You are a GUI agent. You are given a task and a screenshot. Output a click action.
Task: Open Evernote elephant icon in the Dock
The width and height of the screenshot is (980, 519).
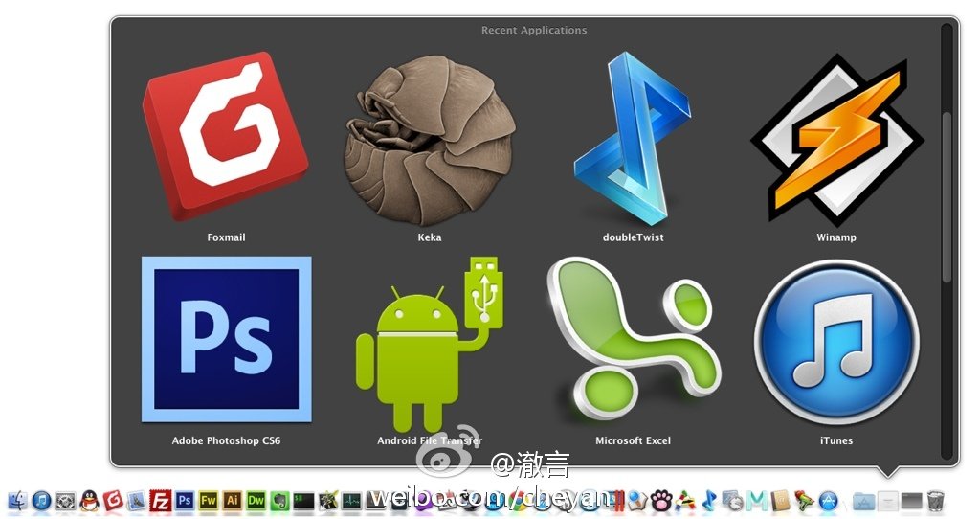pos(280,500)
